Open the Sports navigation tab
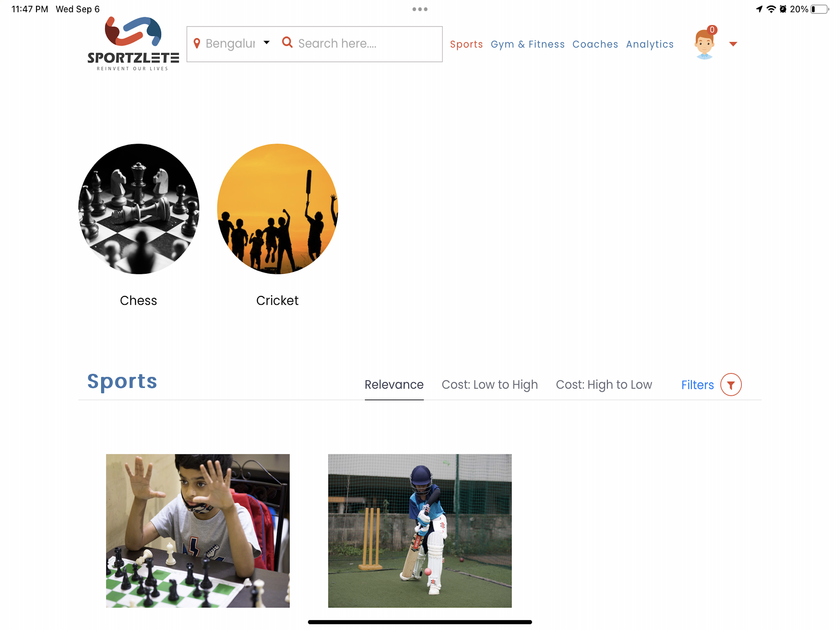Image resolution: width=840 pixels, height=630 pixels. 466,44
